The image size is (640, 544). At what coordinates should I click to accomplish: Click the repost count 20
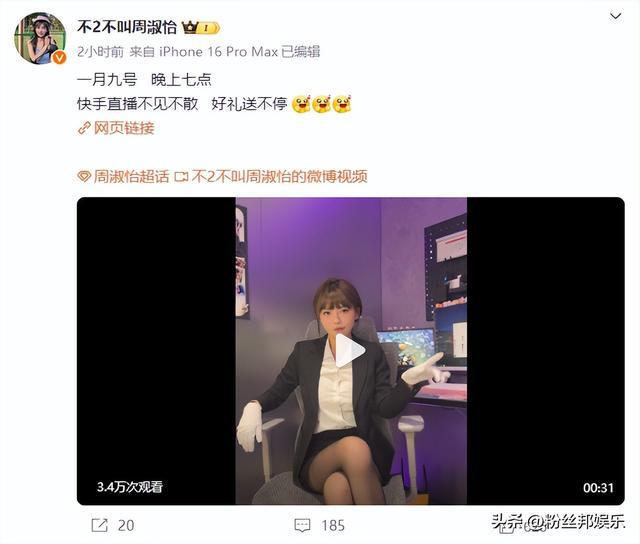pos(126,526)
